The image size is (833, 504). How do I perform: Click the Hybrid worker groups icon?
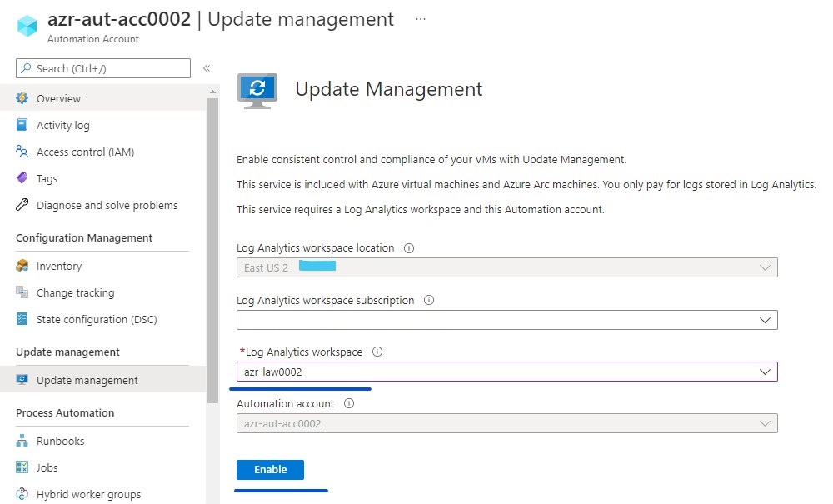click(x=22, y=494)
